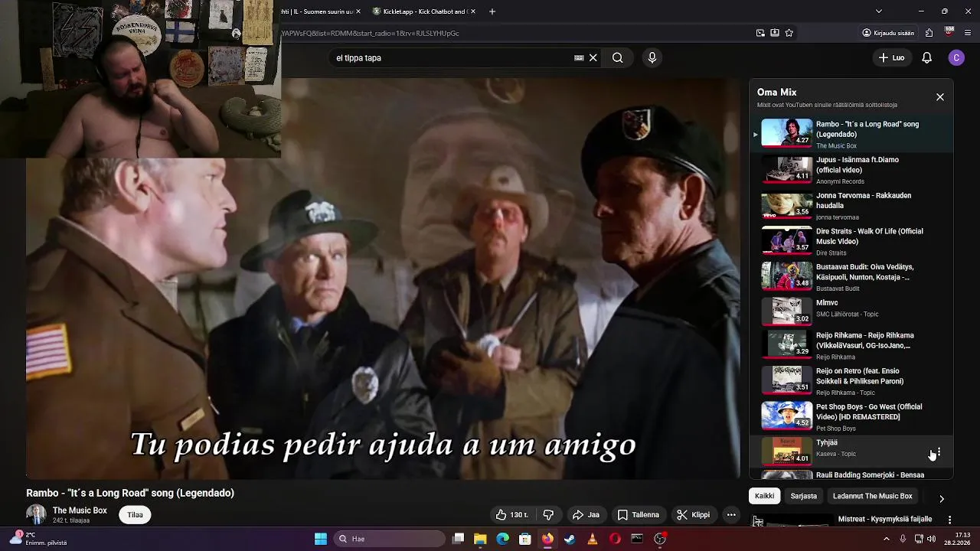Open Task View on the taskbar
The image size is (980, 551).
pyautogui.click(x=458, y=539)
